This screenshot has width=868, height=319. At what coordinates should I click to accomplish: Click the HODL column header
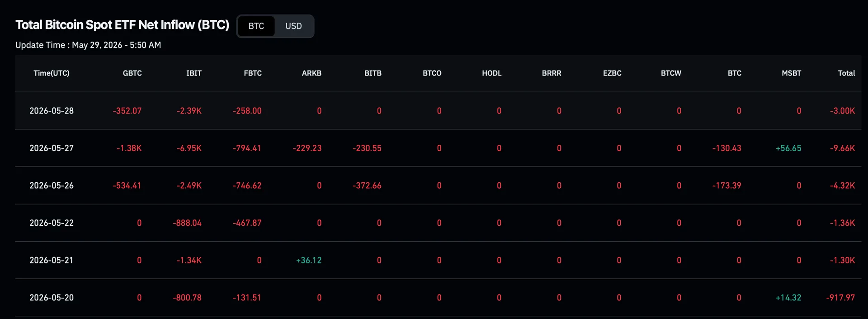pos(492,73)
